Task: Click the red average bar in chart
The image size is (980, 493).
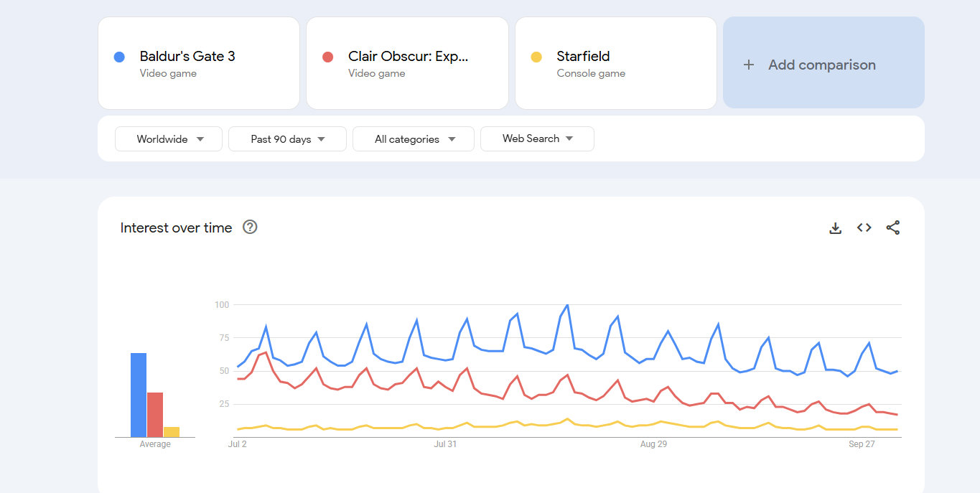Action: pyautogui.click(x=155, y=414)
